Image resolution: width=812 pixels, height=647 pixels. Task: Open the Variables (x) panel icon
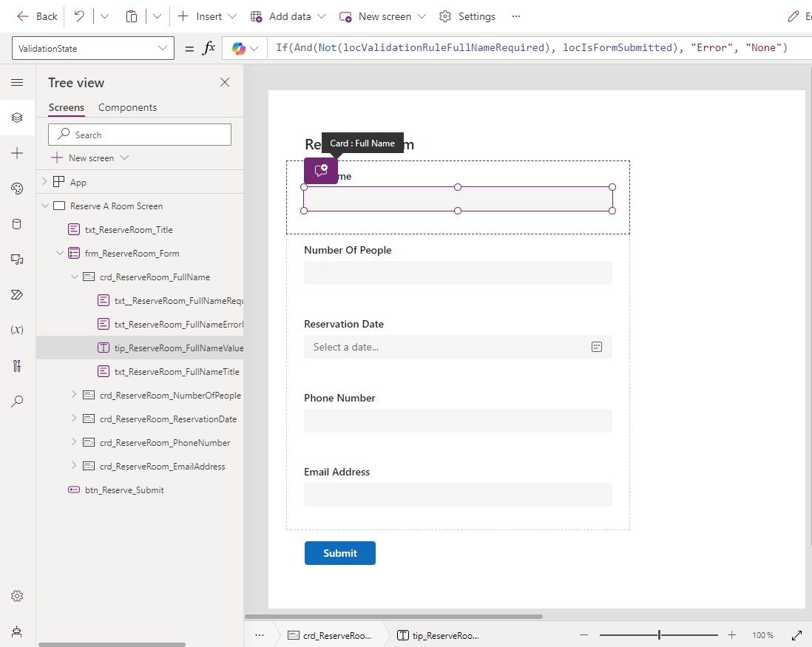pyautogui.click(x=17, y=330)
